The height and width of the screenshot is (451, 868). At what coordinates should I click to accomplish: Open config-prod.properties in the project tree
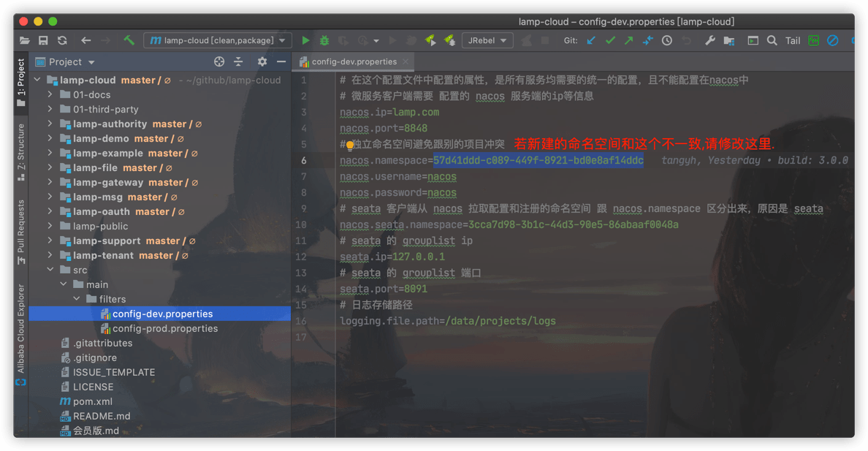[164, 329]
